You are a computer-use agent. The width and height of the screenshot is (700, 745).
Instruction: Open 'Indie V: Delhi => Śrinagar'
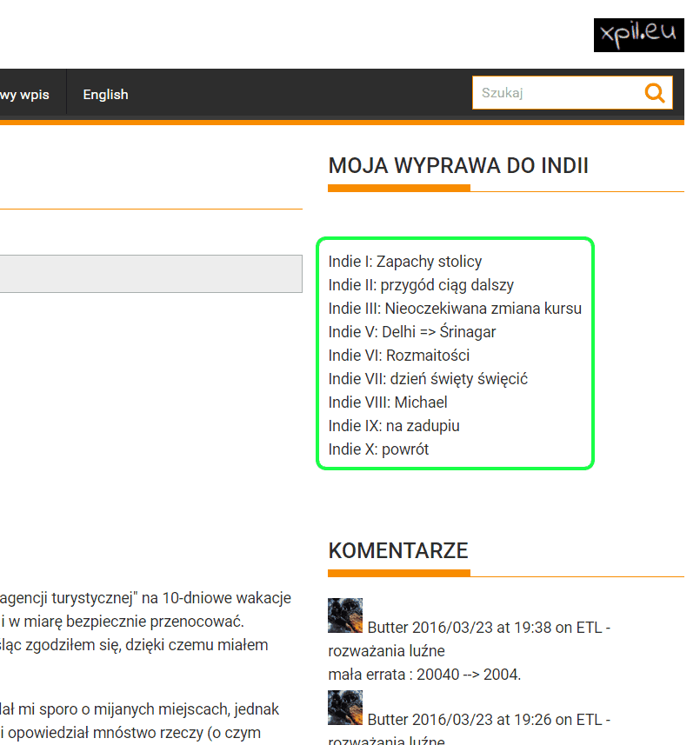[412, 331]
